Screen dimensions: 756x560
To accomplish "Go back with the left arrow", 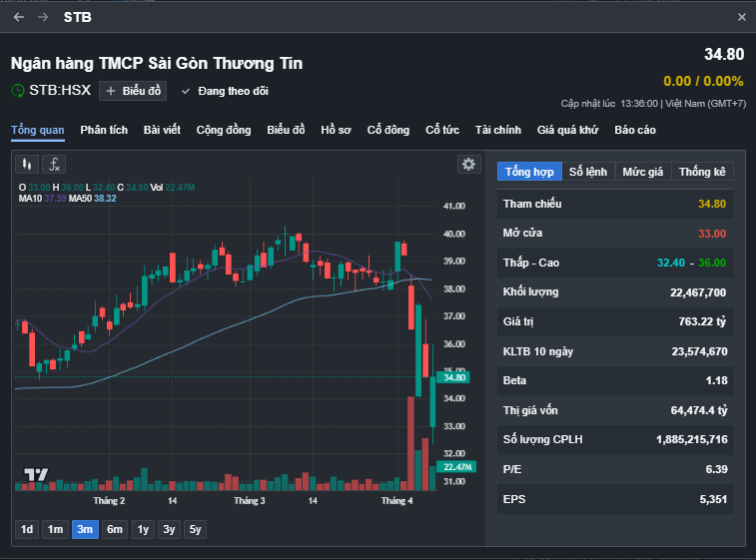I will (x=19, y=17).
